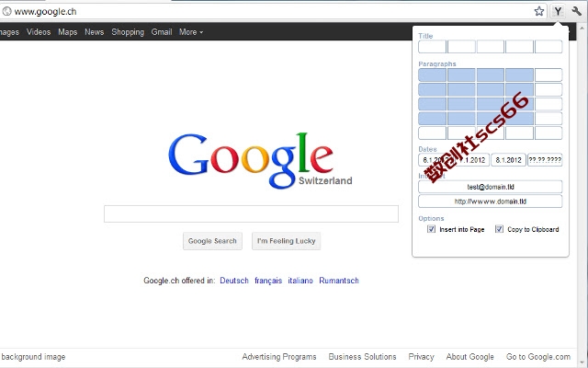Open News in the Google navigation bar
Viewport: 588px width, 368px height.
click(94, 32)
